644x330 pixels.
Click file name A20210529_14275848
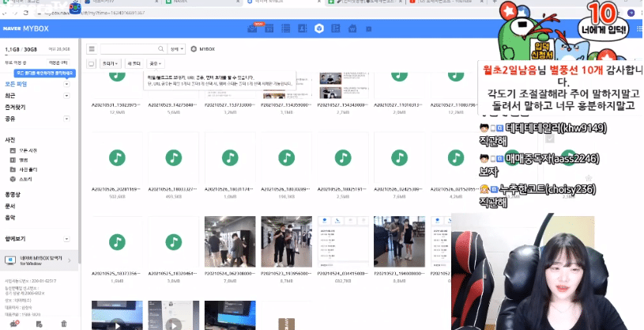click(x=173, y=105)
